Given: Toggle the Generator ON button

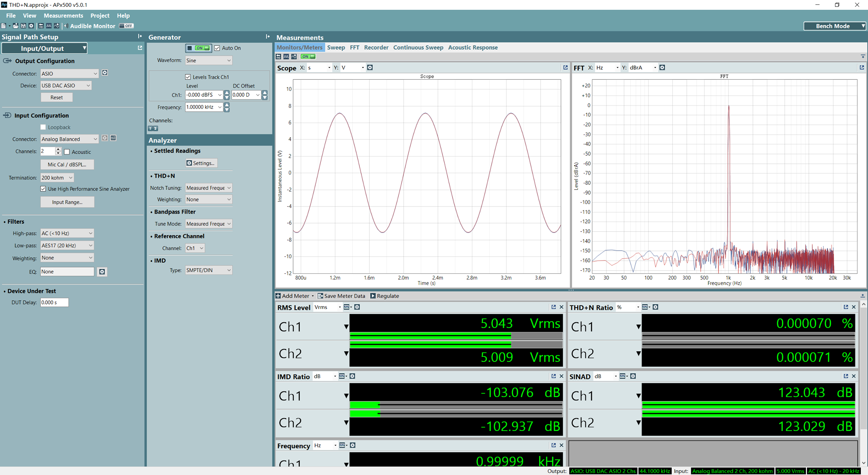Looking at the screenshot, I should click(198, 48).
